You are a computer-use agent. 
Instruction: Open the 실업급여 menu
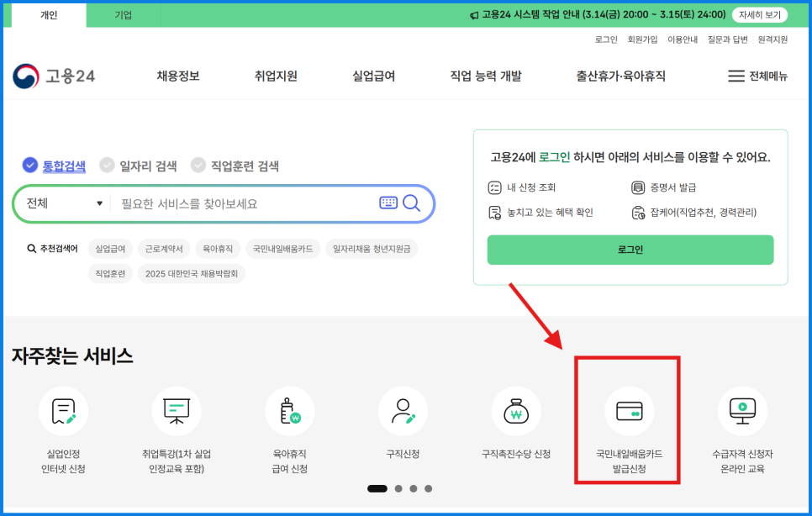pyautogui.click(x=374, y=76)
